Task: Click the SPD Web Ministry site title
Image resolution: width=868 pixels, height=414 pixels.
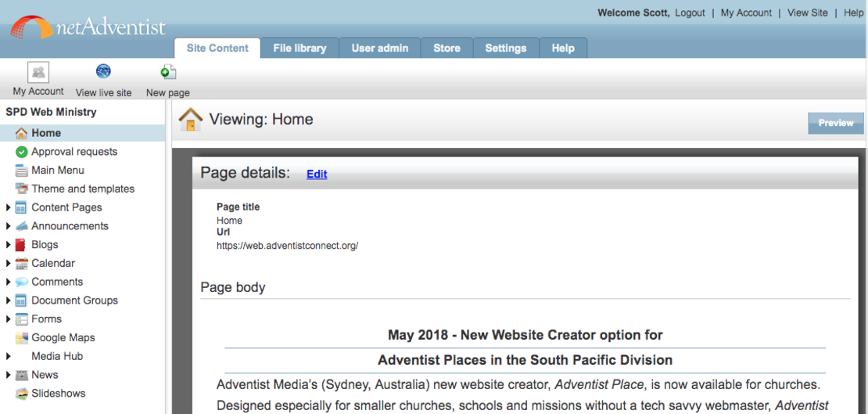Action: [x=51, y=112]
